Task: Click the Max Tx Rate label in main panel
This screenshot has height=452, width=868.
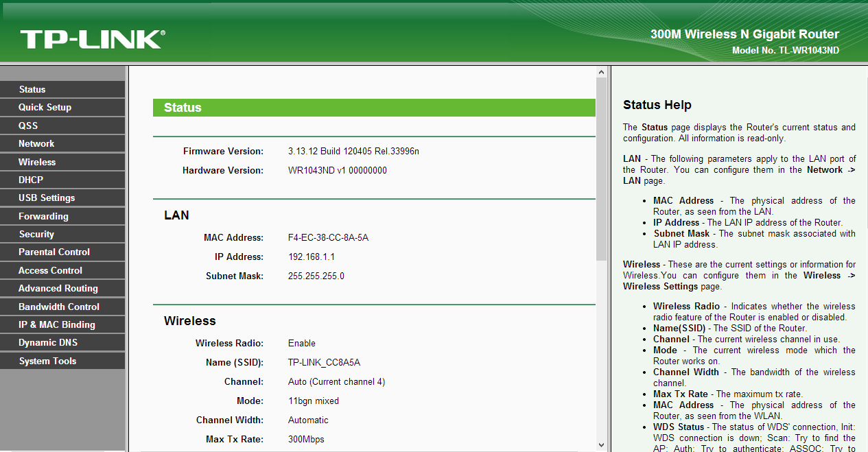Action: (235, 439)
